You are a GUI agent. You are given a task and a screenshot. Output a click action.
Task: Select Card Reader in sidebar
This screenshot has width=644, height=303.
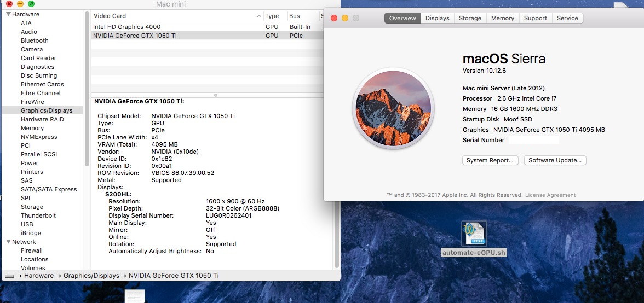click(x=38, y=58)
